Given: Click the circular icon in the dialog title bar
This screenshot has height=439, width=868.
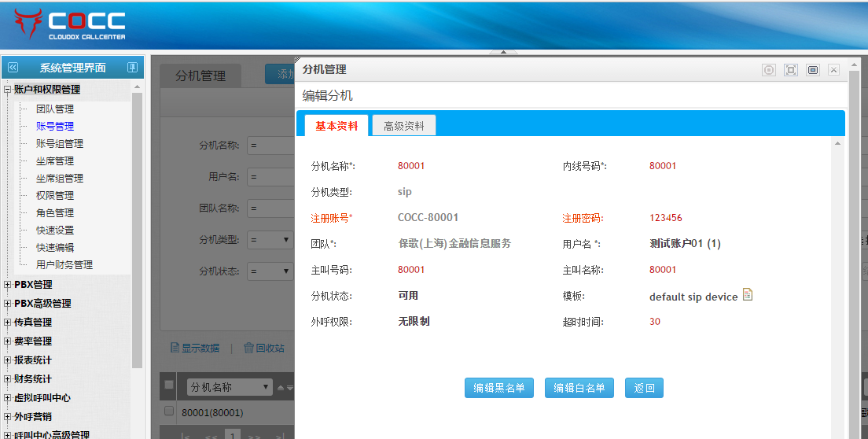Looking at the screenshot, I should pos(769,70).
